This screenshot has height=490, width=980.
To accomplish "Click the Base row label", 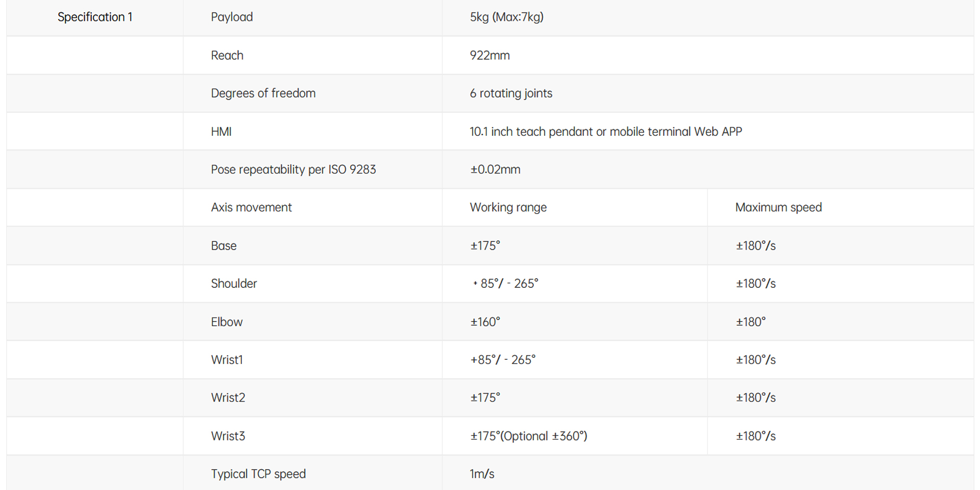I will tap(224, 246).
